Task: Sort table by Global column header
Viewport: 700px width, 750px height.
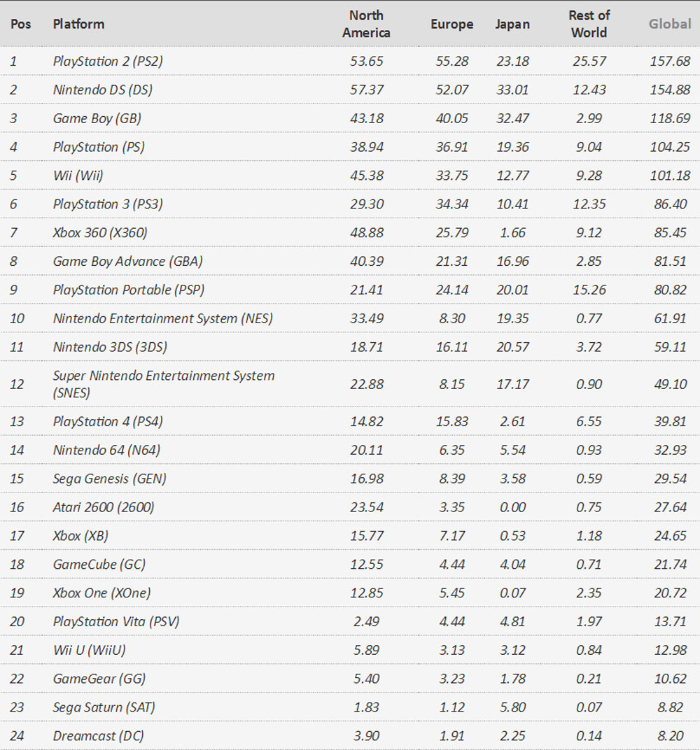Action: [x=669, y=24]
